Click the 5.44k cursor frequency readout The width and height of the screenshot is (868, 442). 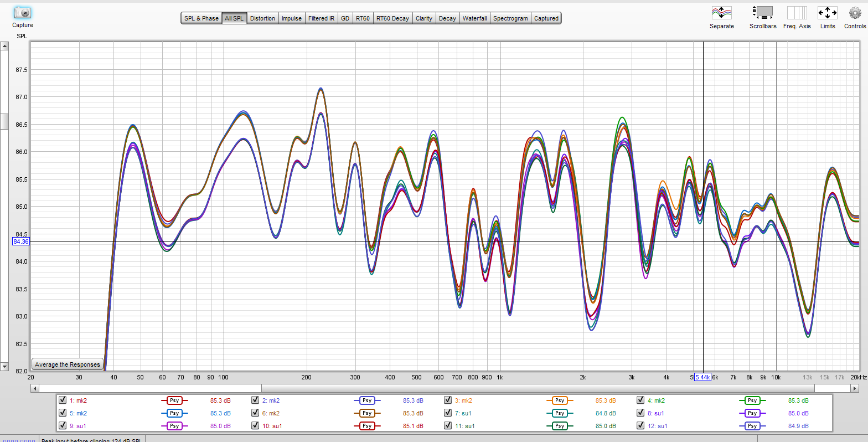702,377
